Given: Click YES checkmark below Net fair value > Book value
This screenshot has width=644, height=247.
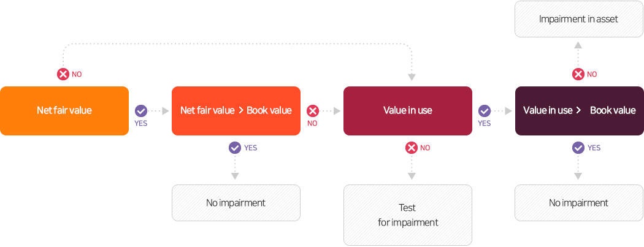Looking at the screenshot, I should (234, 148).
